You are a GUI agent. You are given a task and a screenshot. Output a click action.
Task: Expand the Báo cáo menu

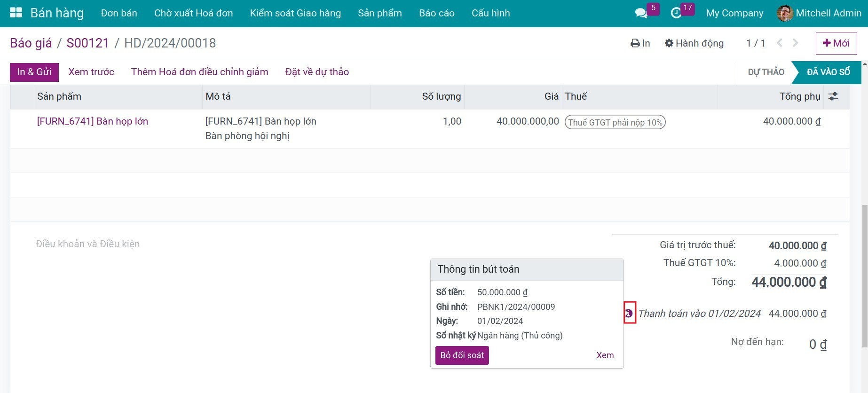tap(436, 13)
